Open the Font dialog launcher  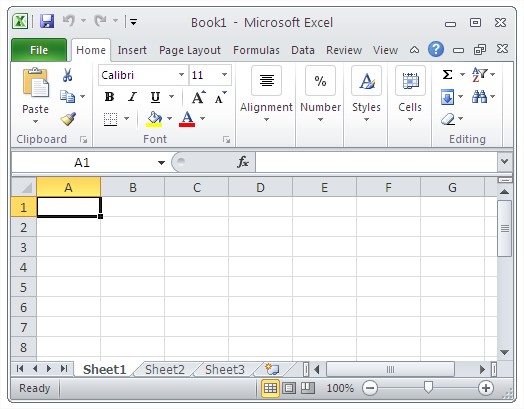point(227,140)
